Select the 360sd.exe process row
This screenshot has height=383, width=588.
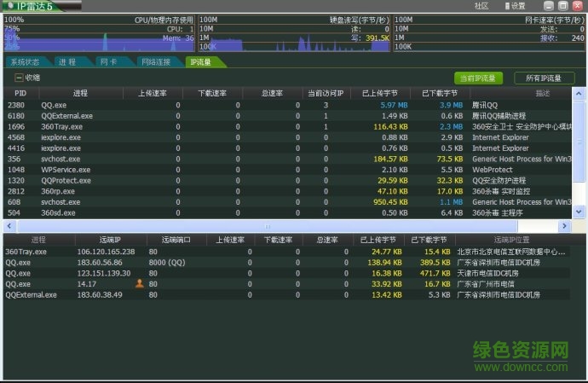(x=288, y=213)
